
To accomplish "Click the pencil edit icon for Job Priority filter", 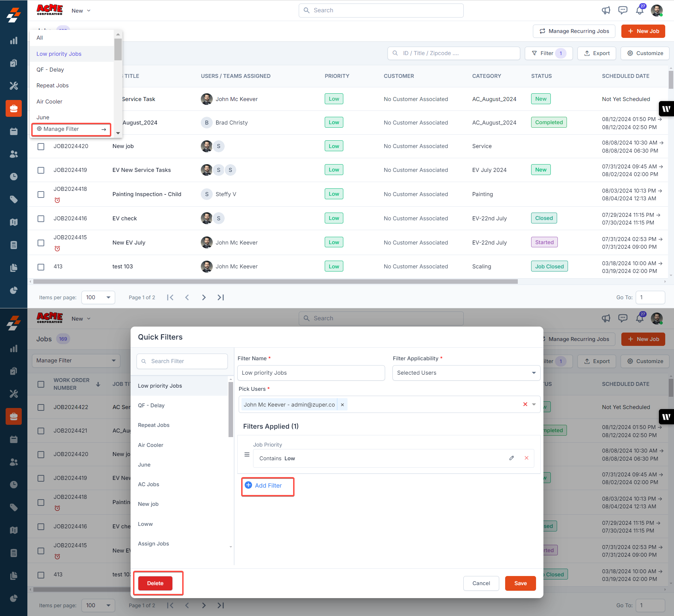I will 511,458.
